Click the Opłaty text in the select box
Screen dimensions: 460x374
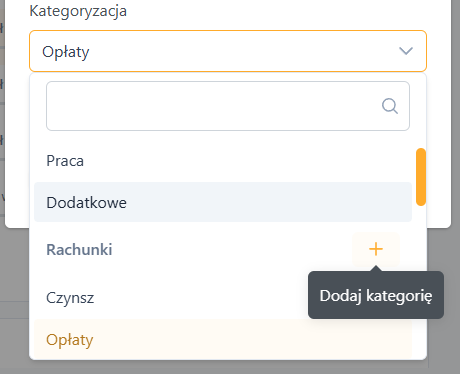66,52
